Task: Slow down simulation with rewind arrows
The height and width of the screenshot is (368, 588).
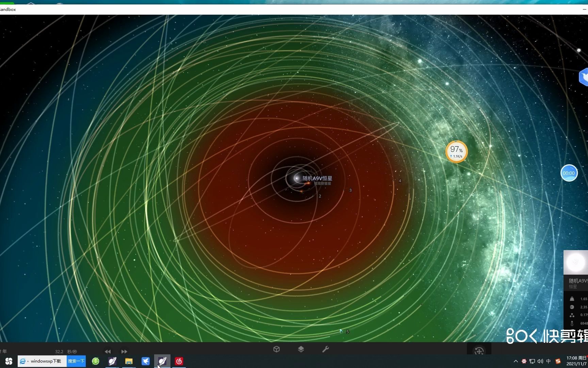Action: [108, 351]
